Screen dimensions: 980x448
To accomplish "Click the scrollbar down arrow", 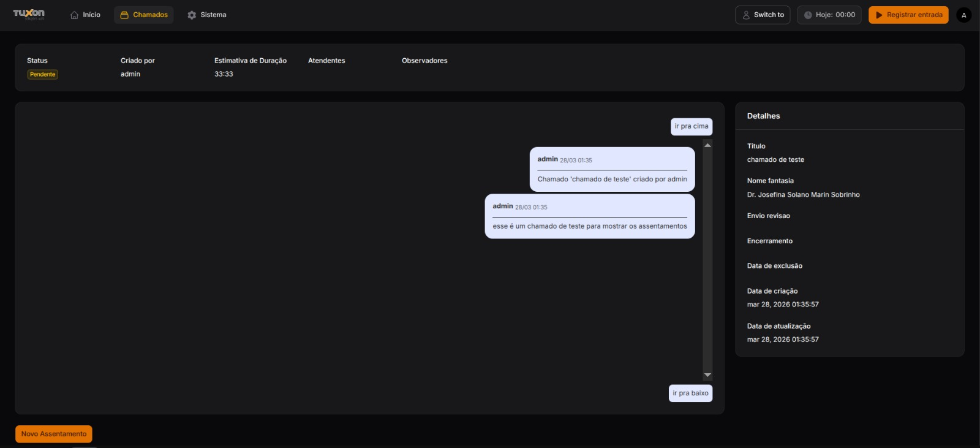I will point(707,375).
